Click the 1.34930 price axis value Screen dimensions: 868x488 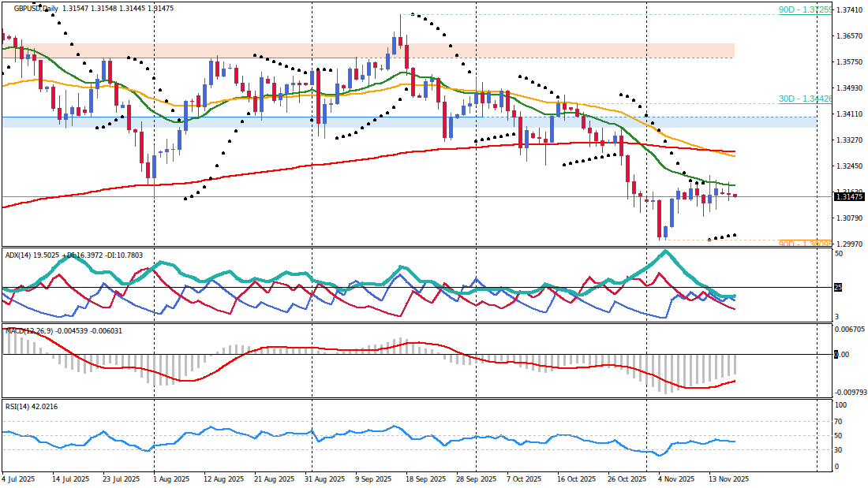pos(850,88)
